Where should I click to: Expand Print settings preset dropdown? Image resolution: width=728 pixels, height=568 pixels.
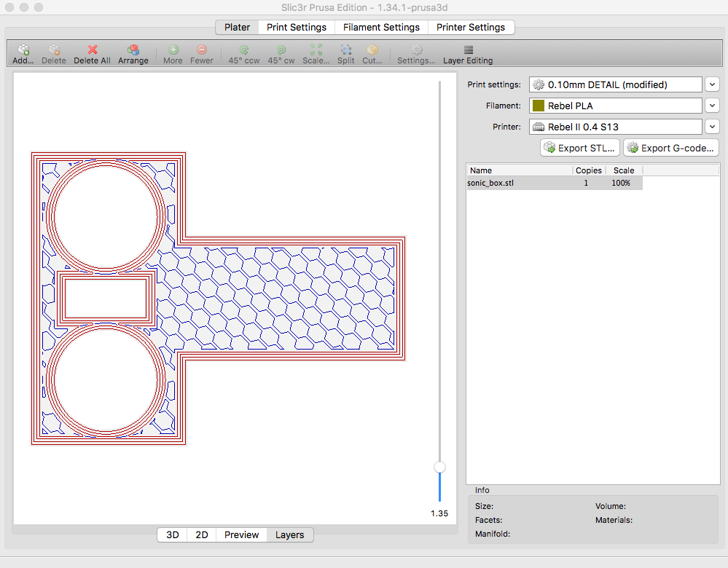pyautogui.click(x=712, y=84)
